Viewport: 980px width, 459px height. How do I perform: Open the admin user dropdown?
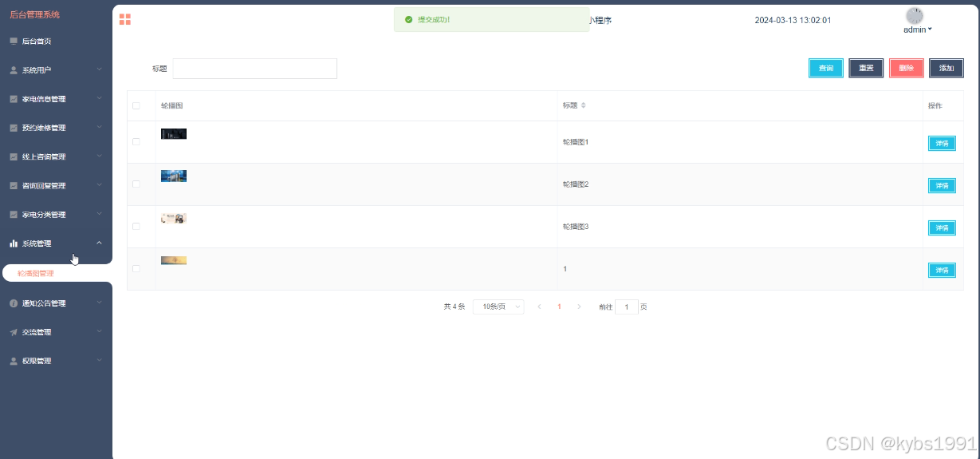918,30
